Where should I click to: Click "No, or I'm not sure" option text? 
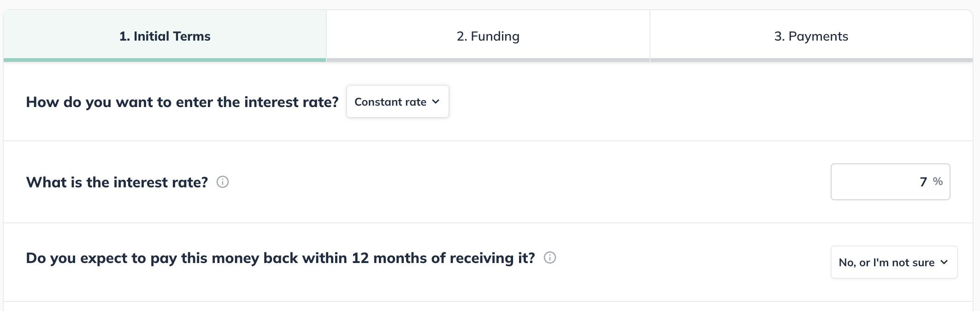pos(886,263)
